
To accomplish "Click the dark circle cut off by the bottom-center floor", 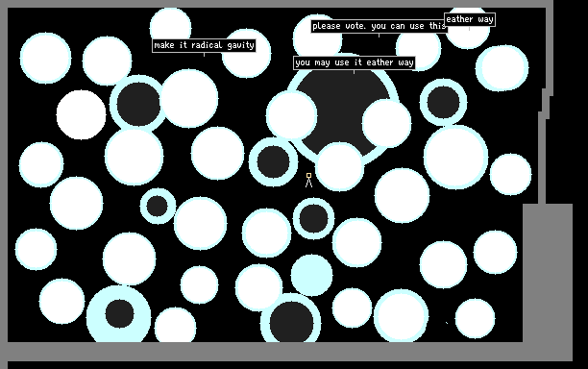I will coord(291,319).
